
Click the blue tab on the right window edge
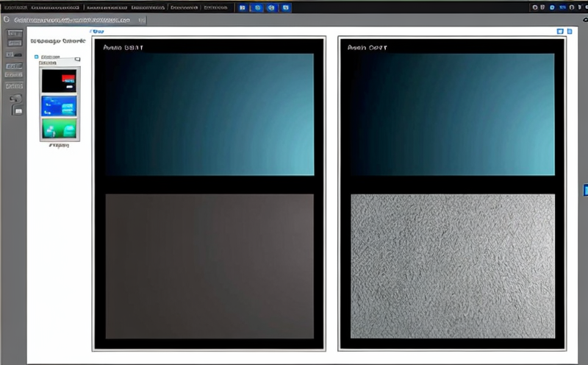coord(585,190)
